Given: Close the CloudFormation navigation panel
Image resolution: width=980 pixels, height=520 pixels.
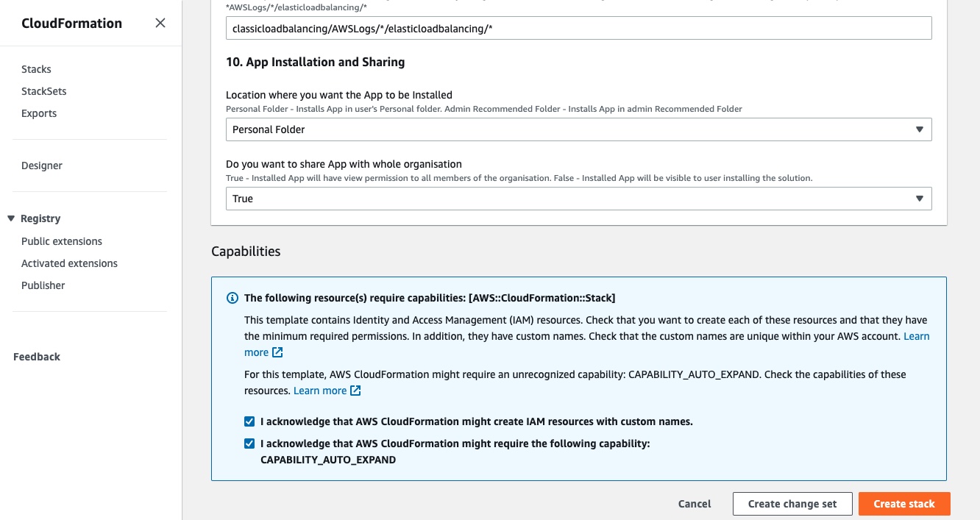Looking at the screenshot, I should [160, 23].
